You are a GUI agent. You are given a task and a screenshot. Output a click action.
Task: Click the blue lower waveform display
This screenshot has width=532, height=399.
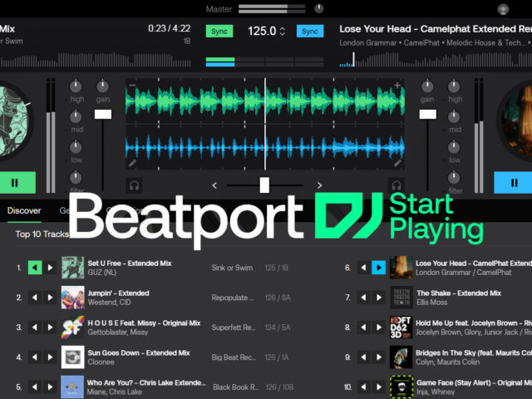[x=265, y=148]
